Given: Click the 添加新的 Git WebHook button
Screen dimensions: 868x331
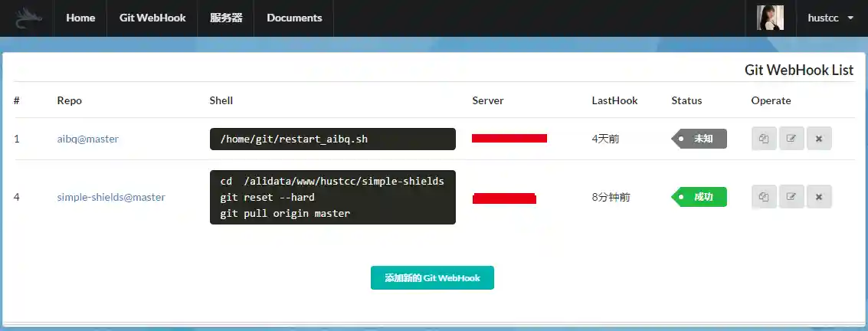Looking at the screenshot, I should coord(432,278).
